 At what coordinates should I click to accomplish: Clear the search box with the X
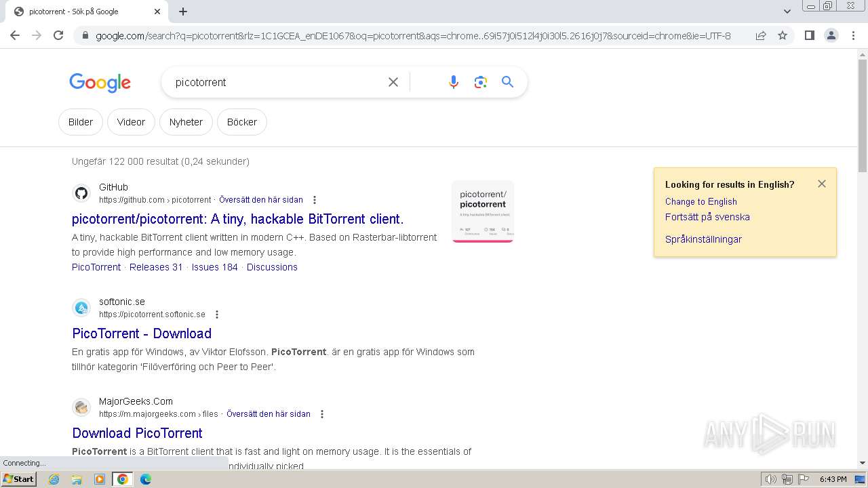click(393, 82)
